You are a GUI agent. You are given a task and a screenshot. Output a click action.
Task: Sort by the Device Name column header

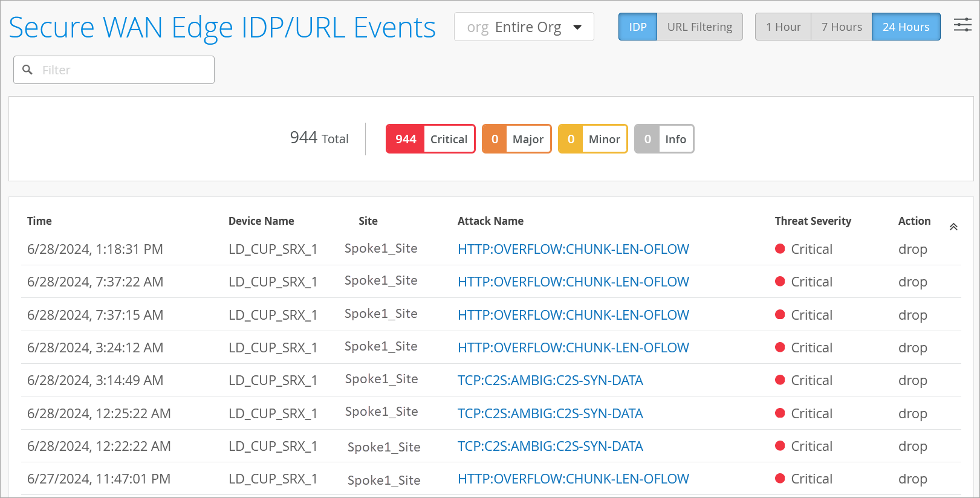pyautogui.click(x=261, y=221)
